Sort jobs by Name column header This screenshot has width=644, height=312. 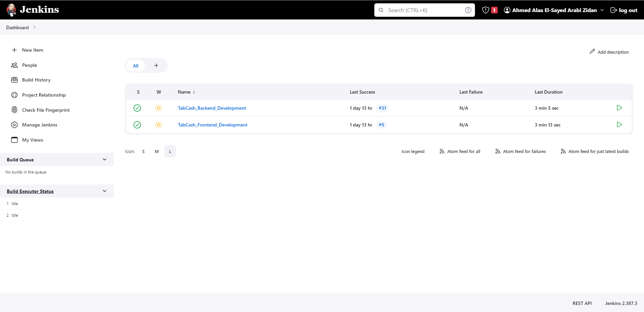point(186,92)
